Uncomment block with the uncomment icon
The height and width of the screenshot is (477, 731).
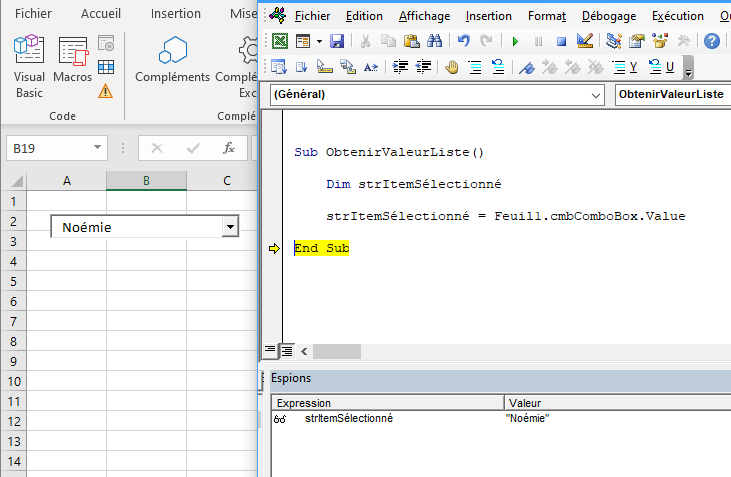(498, 67)
